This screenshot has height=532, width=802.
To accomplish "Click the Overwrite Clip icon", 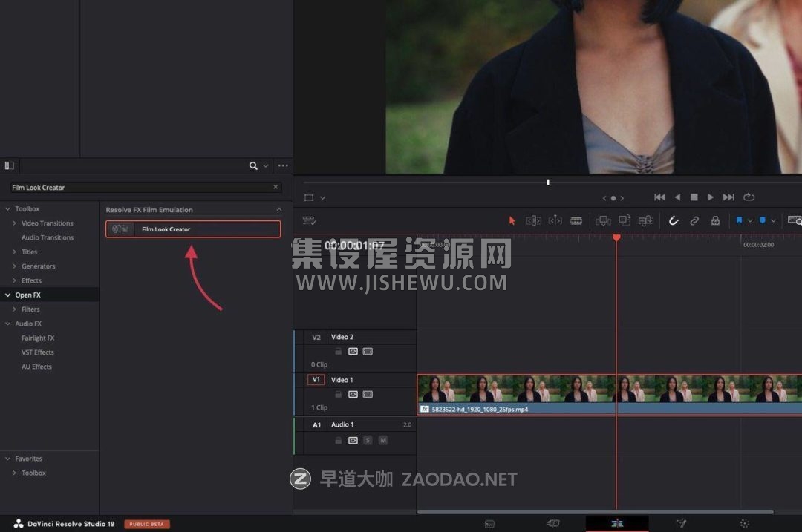I will (x=625, y=220).
